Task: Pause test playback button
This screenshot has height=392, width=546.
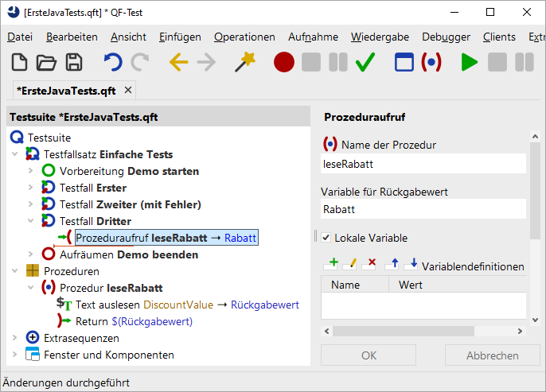Action: point(525,62)
